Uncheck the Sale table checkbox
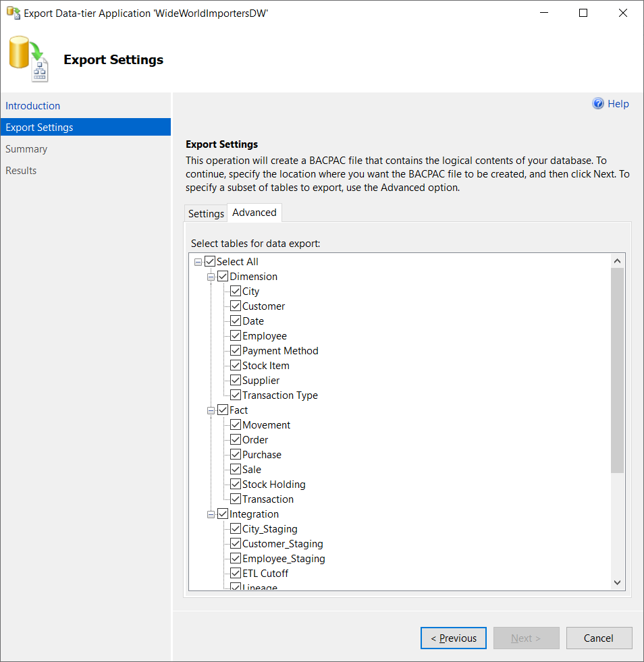Screen dimensions: 644x662 click(x=236, y=469)
